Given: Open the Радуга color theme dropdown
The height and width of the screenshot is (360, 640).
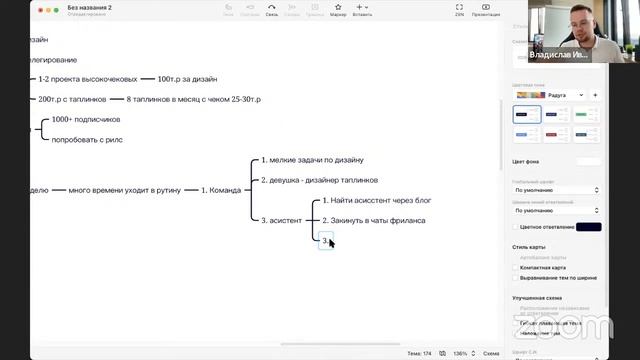Looking at the screenshot, I should (x=550, y=95).
